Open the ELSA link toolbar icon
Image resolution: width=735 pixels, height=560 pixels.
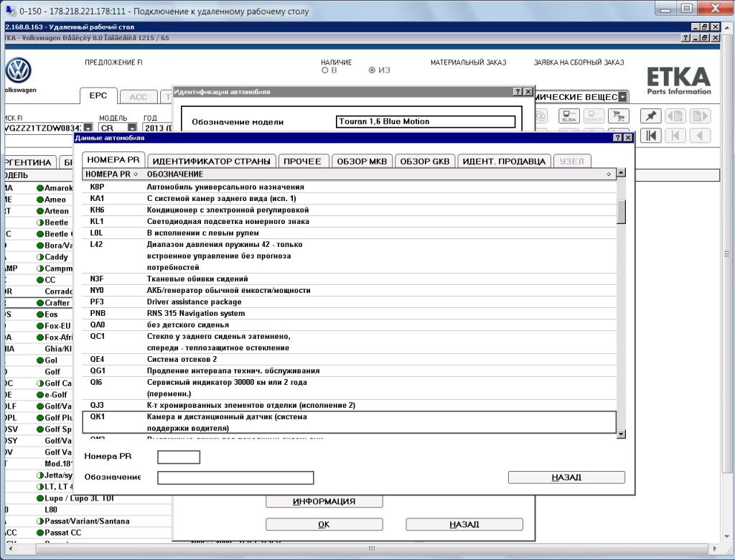pyautogui.click(x=569, y=116)
